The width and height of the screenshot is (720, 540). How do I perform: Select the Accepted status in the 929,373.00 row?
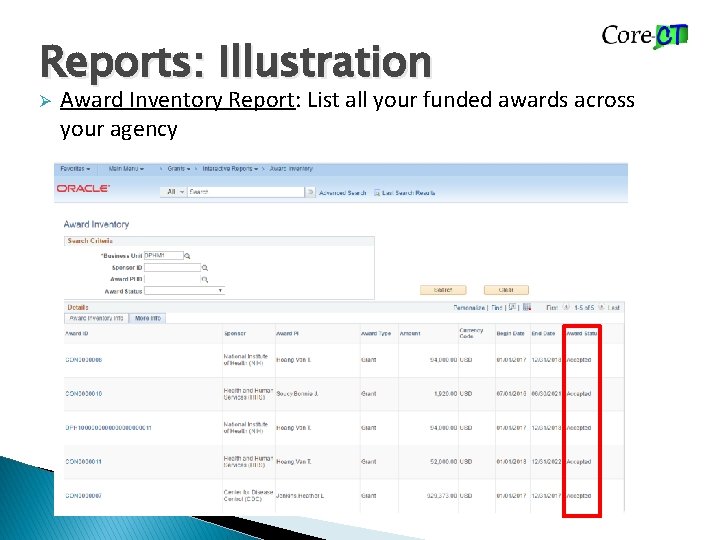point(579,495)
